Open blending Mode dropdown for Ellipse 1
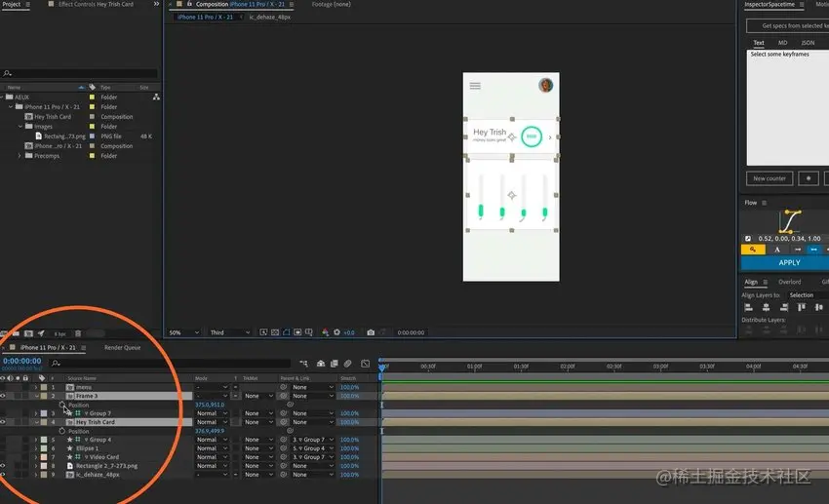The height and width of the screenshot is (504, 829). [212, 448]
